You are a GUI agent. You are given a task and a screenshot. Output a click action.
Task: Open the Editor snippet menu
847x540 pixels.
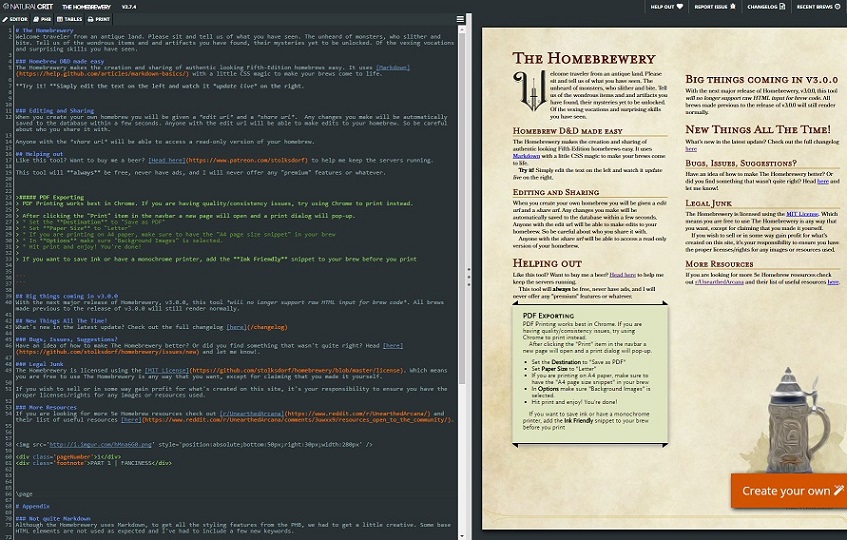pyautogui.click(x=16, y=19)
